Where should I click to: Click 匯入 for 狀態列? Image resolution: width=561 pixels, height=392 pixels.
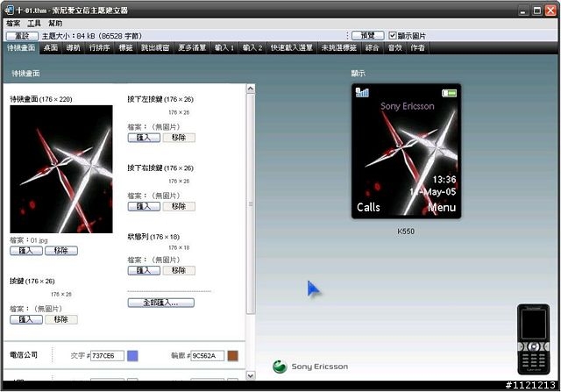[144, 270]
